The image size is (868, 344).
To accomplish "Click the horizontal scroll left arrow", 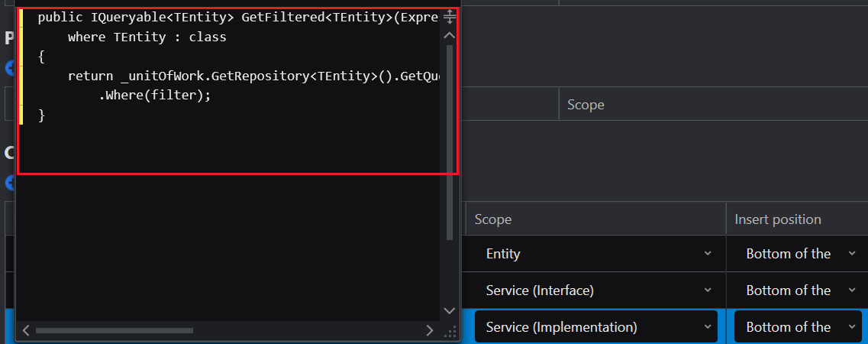I will 25,331.
